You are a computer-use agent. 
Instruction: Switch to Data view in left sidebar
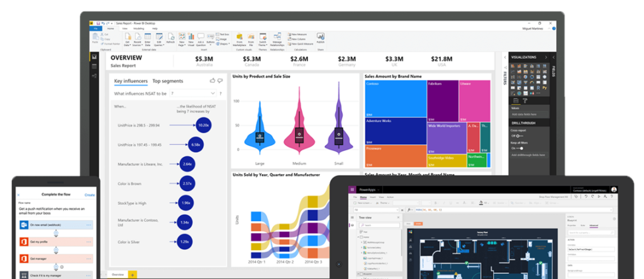[x=94, y=66]
